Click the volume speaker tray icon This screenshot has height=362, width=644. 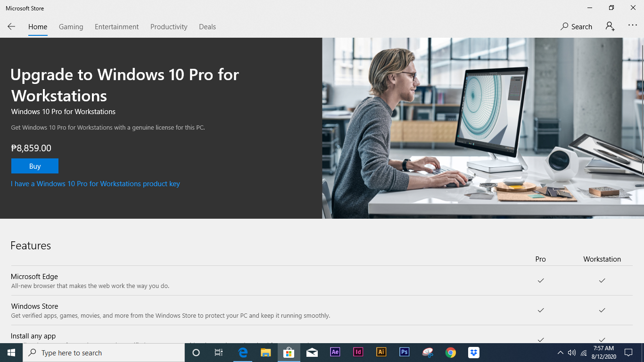click(572, 353)
